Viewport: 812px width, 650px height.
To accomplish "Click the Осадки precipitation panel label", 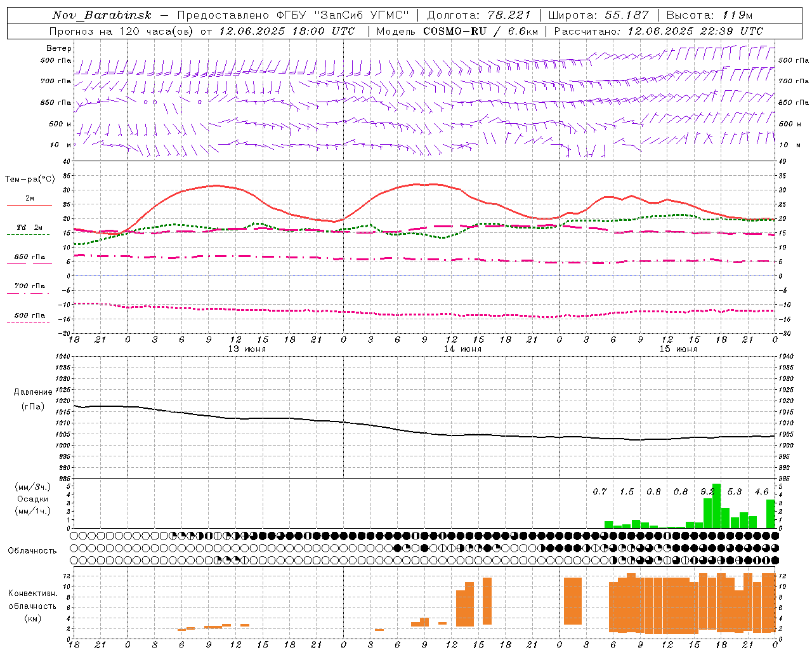I will (32, 499).
